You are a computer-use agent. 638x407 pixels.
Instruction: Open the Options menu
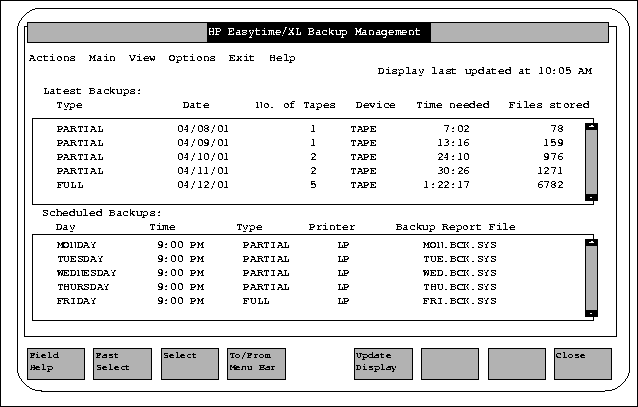[192, 58]
